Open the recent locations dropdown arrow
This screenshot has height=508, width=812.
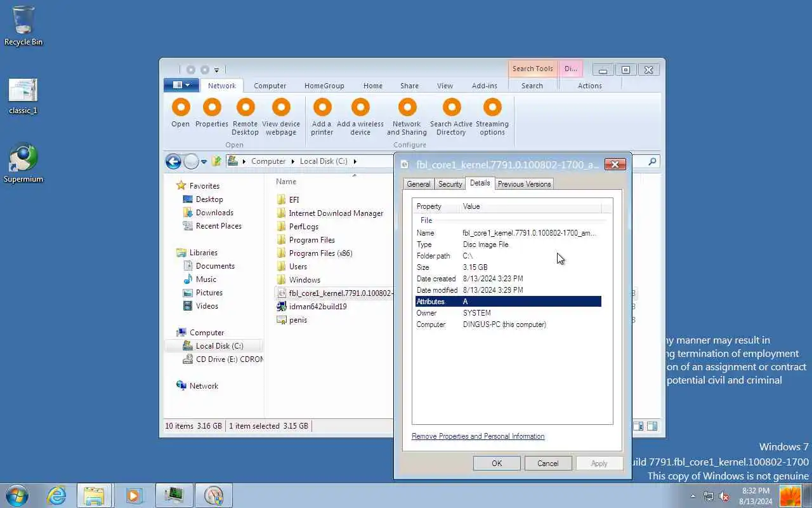pyautogui.click(x=204, y=162)
